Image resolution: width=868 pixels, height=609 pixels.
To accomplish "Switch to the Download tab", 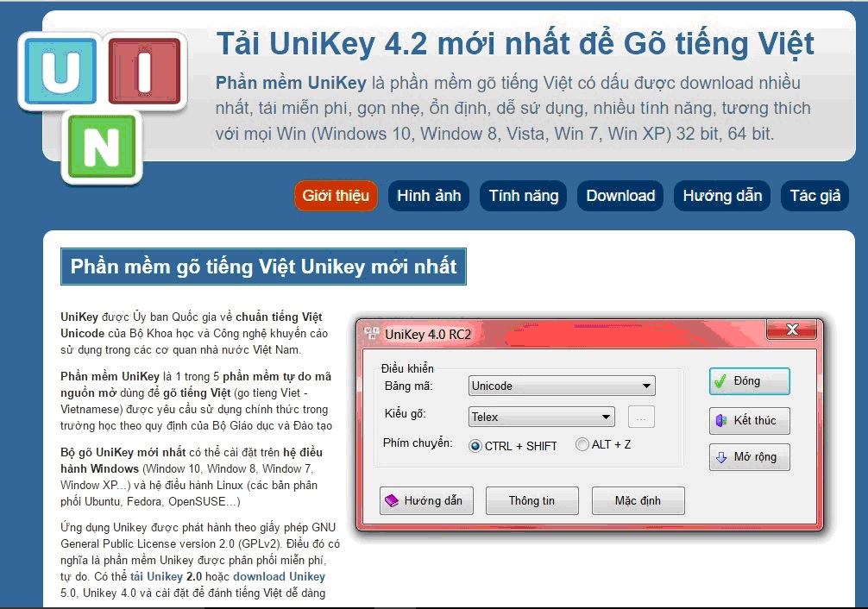I will (x=620, y=196).
